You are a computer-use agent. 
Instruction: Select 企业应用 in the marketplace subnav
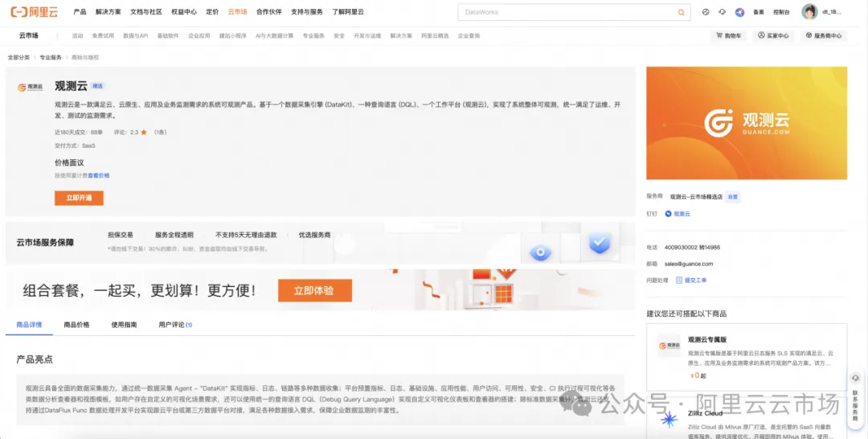pyautogui.click(x=199, y=35)
